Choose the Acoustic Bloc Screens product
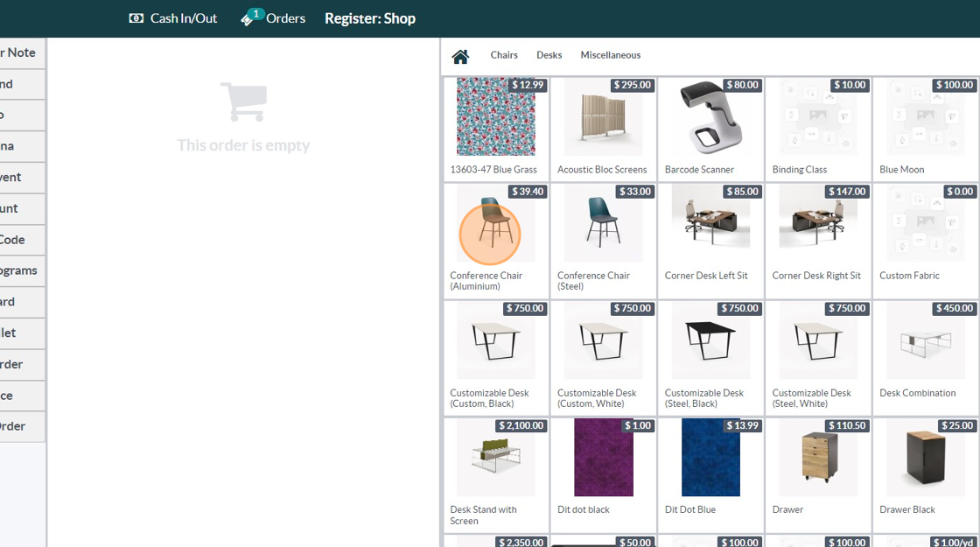The height and width of the screenshot is (547, 980). [x=603, y=129]
